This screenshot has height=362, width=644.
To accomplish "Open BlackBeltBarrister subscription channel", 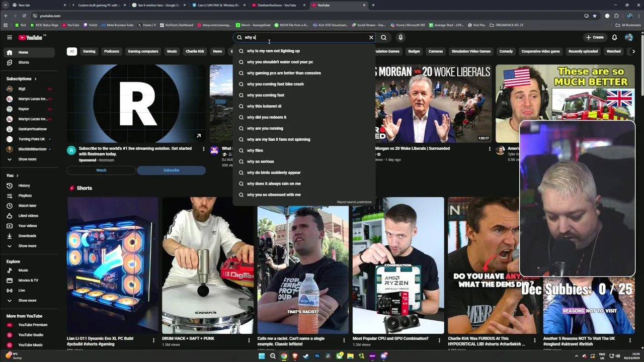I will (x=29, y=149).
